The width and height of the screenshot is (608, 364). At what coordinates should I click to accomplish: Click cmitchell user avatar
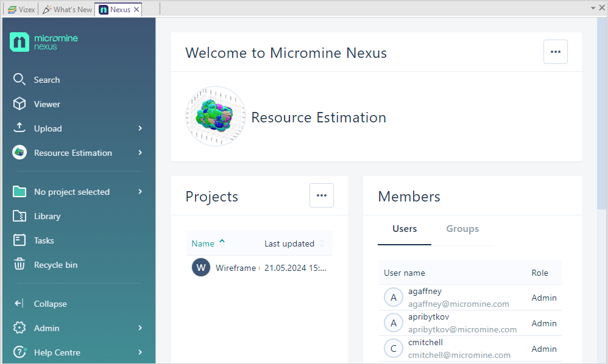coord(393,349)
